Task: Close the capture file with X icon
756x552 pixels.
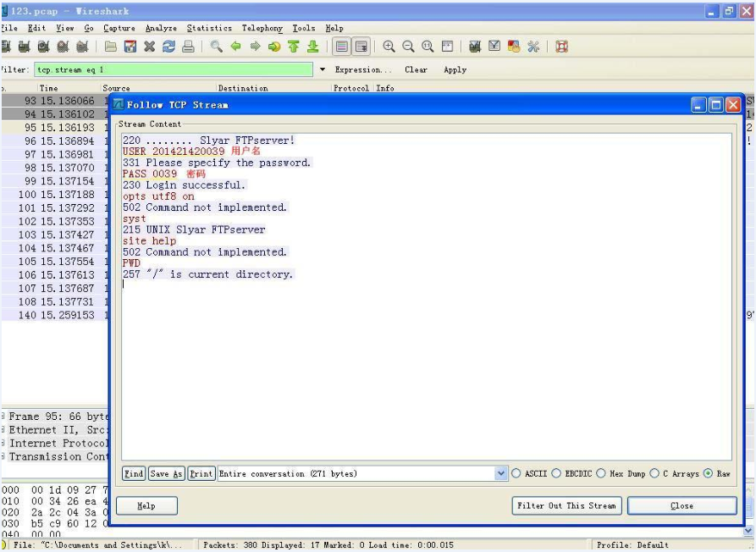Action: click(x=150, y=47)
